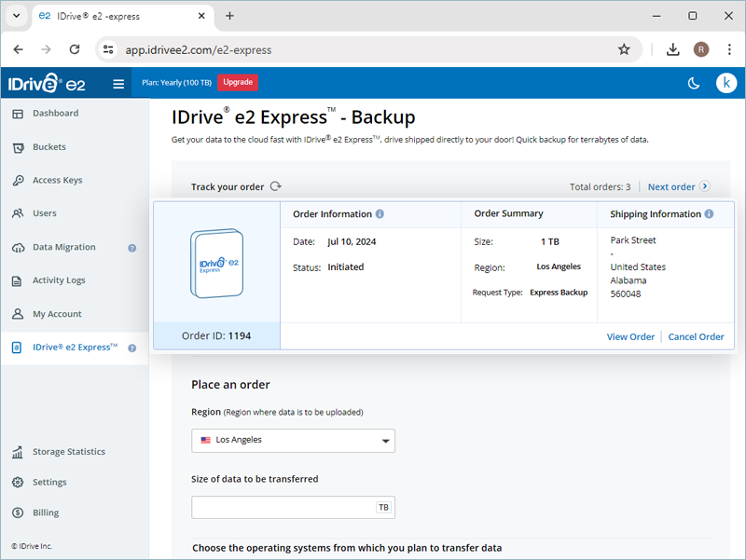Click the status value 'Initiated'
This screenshot has width=746, height=560.
pos(345,267)
